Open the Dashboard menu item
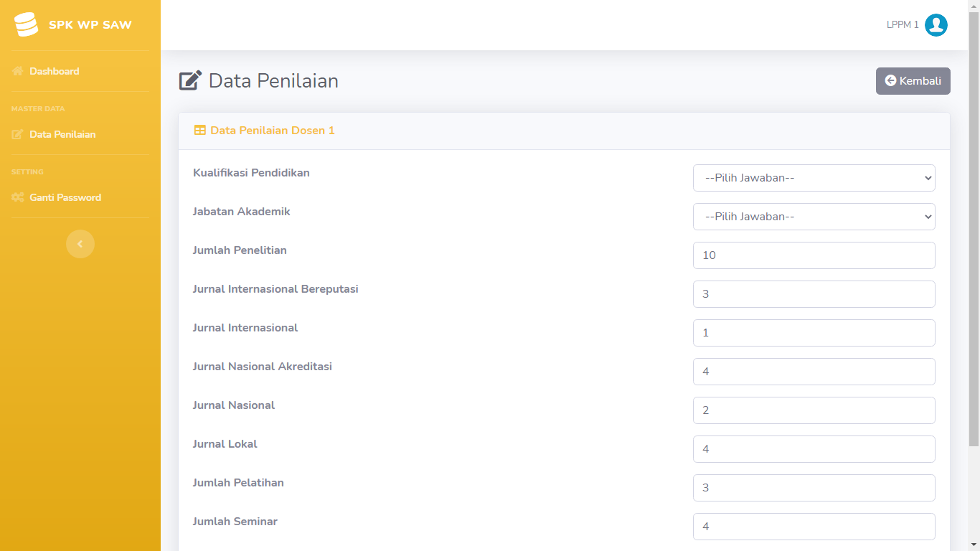The height and width of the screenshot is (551, 980). point(55,71)
